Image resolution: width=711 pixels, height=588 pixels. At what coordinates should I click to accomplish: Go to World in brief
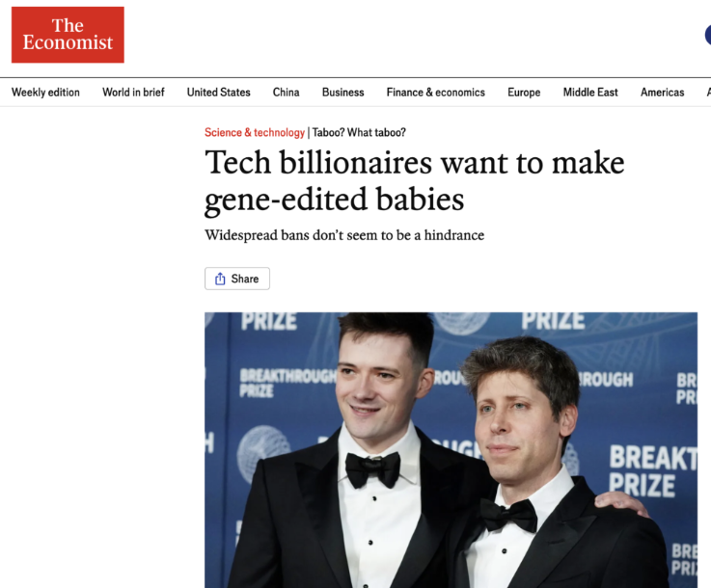coord(133,93)
